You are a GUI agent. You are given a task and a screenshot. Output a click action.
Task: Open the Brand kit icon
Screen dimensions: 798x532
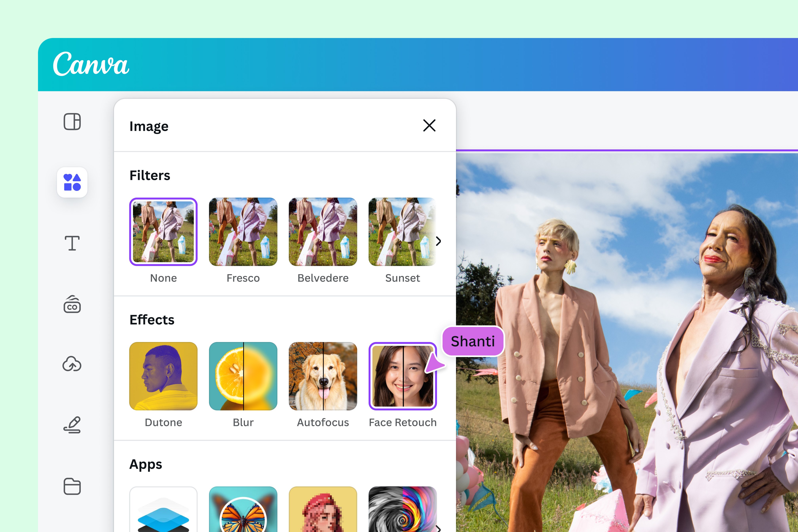point(72,304)
